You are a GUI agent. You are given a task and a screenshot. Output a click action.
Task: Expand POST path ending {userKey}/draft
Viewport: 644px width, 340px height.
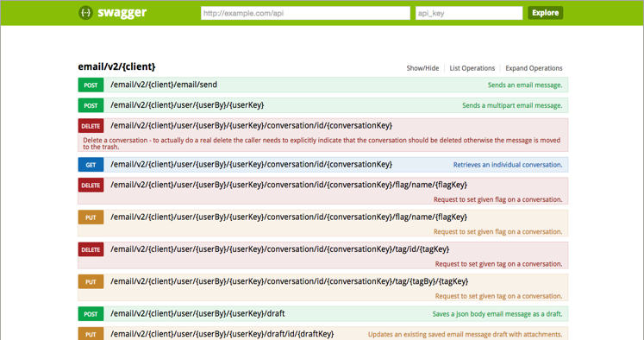197,314
